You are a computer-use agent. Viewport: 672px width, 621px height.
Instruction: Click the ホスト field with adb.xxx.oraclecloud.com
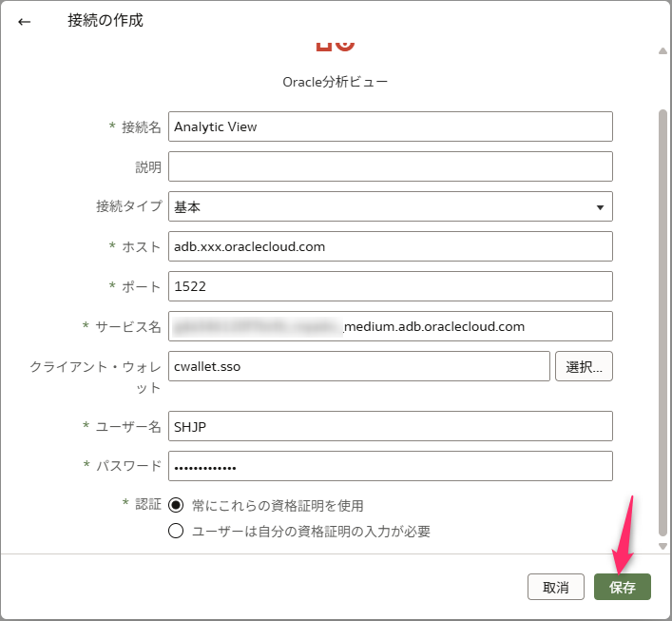391,246
